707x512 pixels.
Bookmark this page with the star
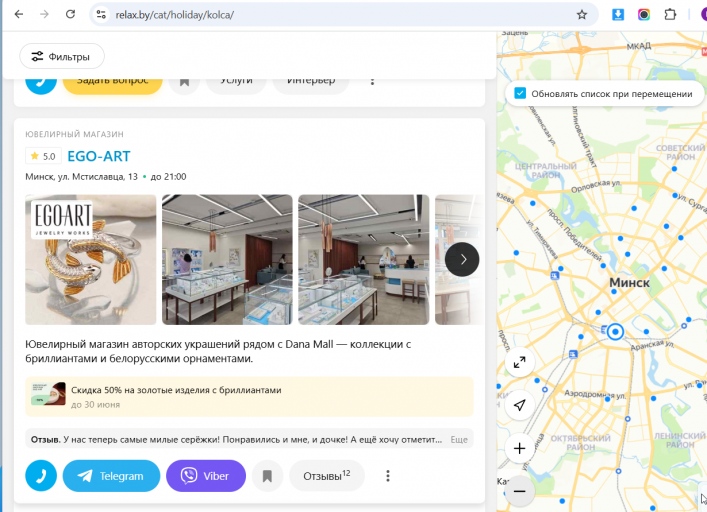pos(582,14)
